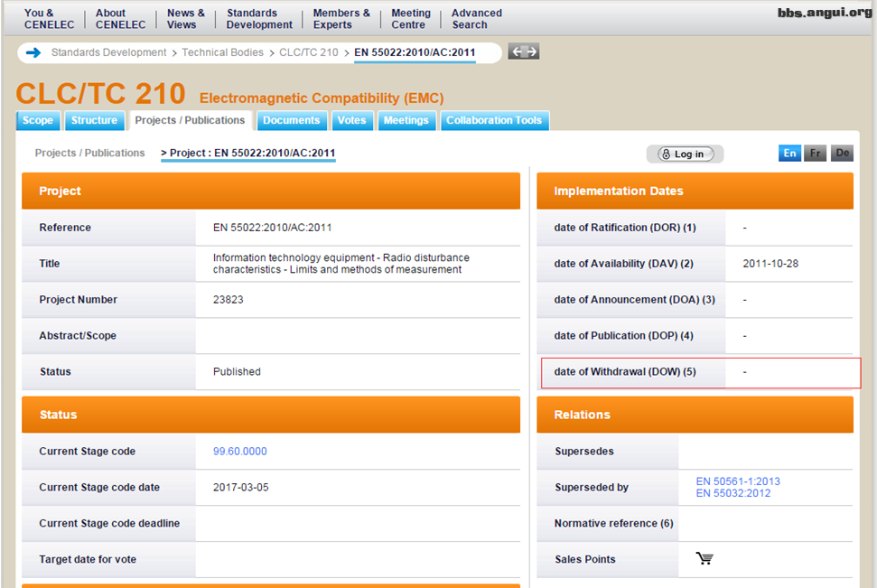Image resolution: width=877 pixels, height=588 pixels.
Task: Switch to the Documents tab
Action: (291, 121)
